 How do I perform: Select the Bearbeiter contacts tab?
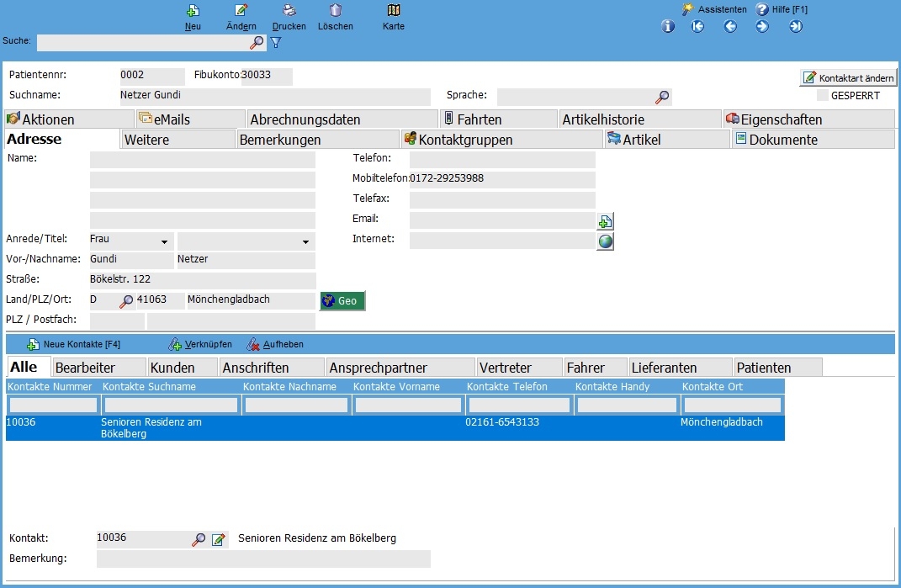98,368
